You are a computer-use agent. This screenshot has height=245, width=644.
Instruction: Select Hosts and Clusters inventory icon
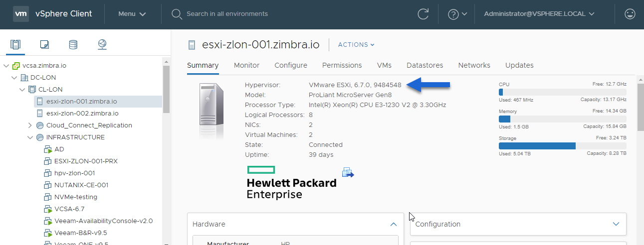click(x=16, y=45)
